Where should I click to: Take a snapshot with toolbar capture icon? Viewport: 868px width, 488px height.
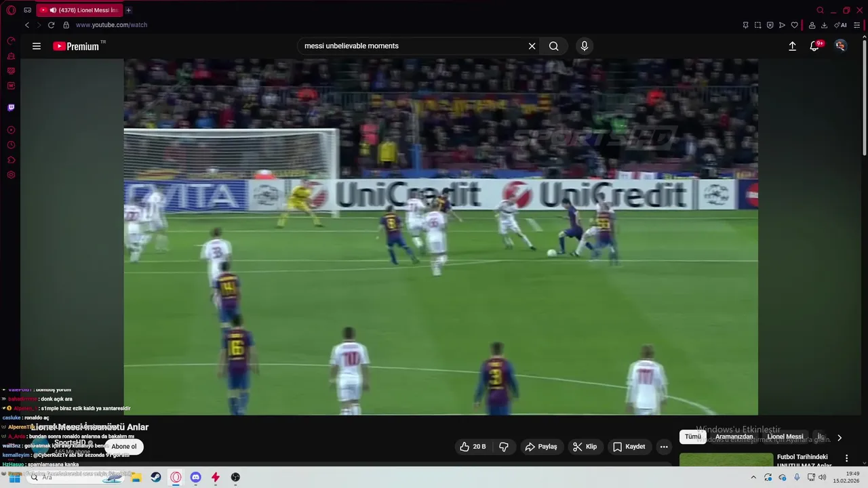[x=757, y=25]
